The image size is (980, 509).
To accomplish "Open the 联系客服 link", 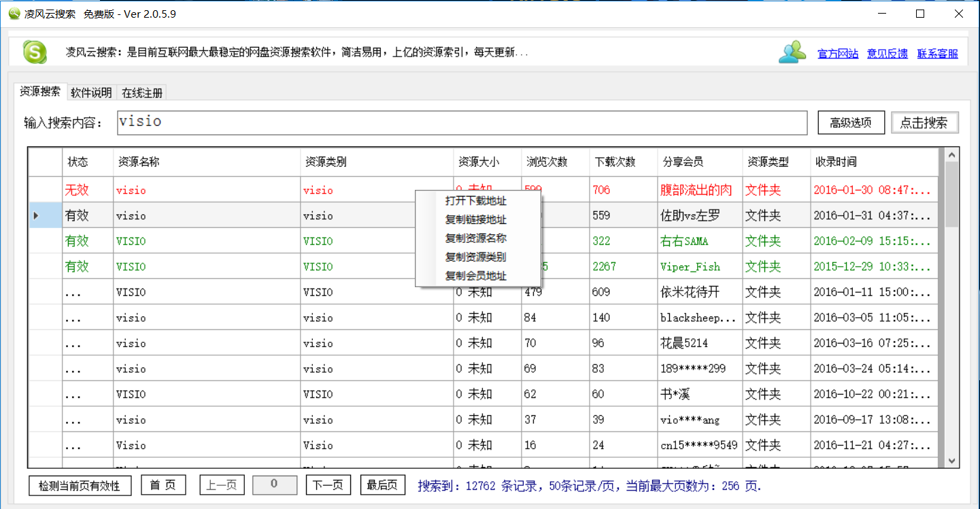I will [x=938, y=54].
